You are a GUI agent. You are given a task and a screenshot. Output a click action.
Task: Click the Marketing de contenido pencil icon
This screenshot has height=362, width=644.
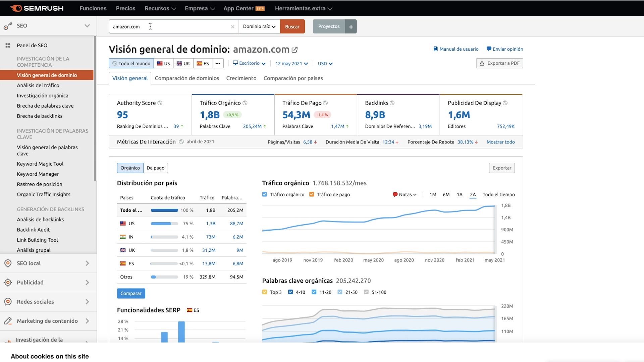tap(8, 321)
